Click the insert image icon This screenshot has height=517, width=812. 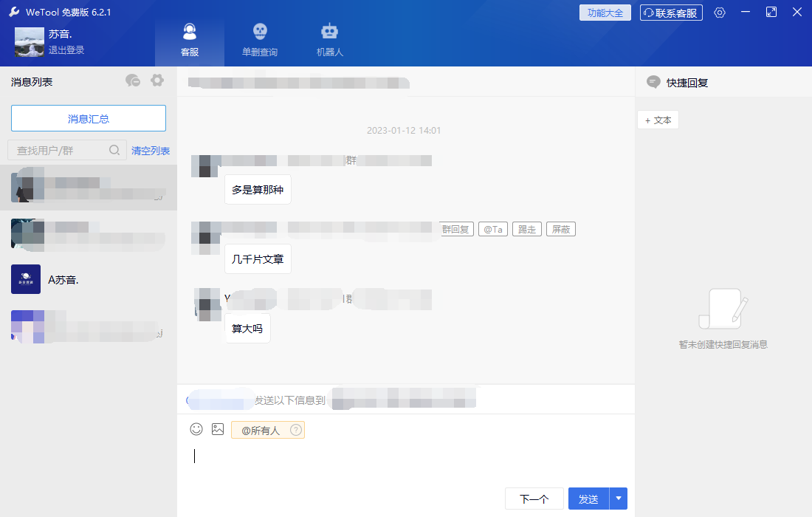pos(218,429)
